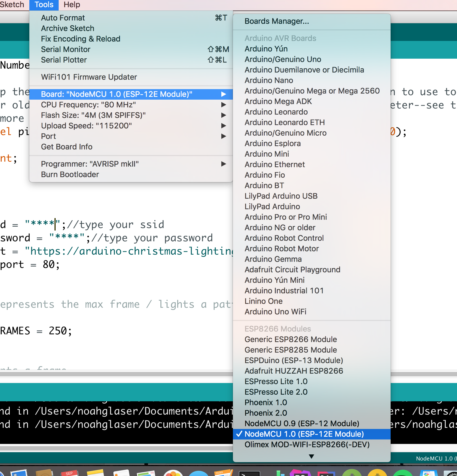457x476 pixels.
Task: Choose Arduino Robot Control
Action: pos(312,238)
